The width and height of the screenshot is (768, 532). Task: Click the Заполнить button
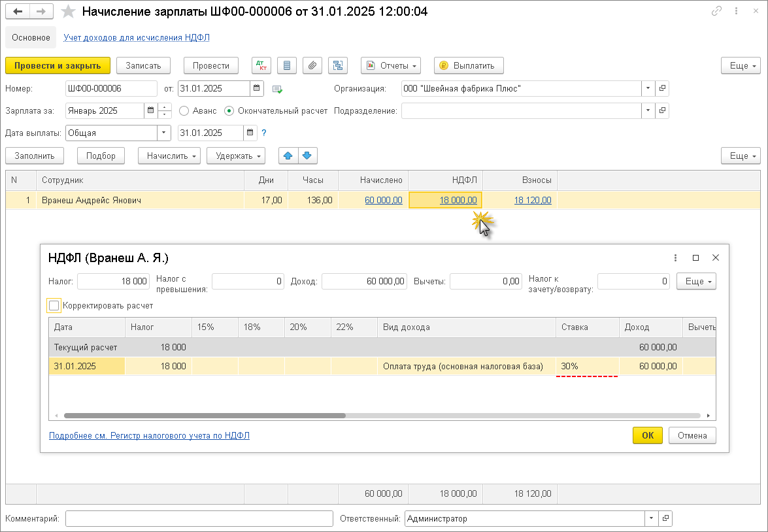point(34,156)
